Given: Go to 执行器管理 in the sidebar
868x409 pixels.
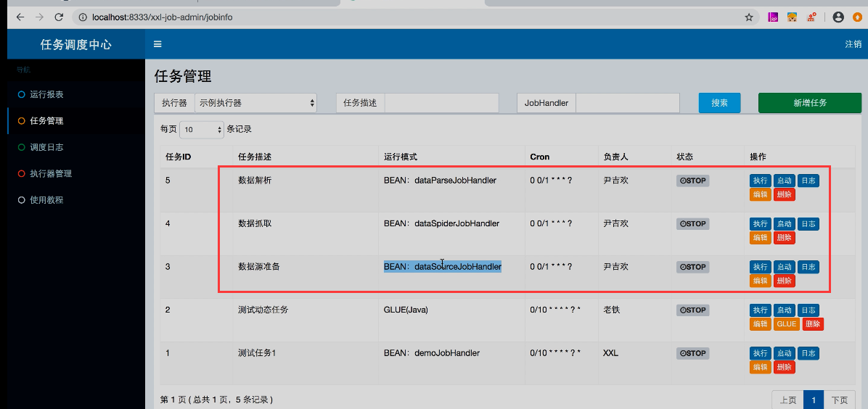Looking at the screenshot, I should [51, 173].
